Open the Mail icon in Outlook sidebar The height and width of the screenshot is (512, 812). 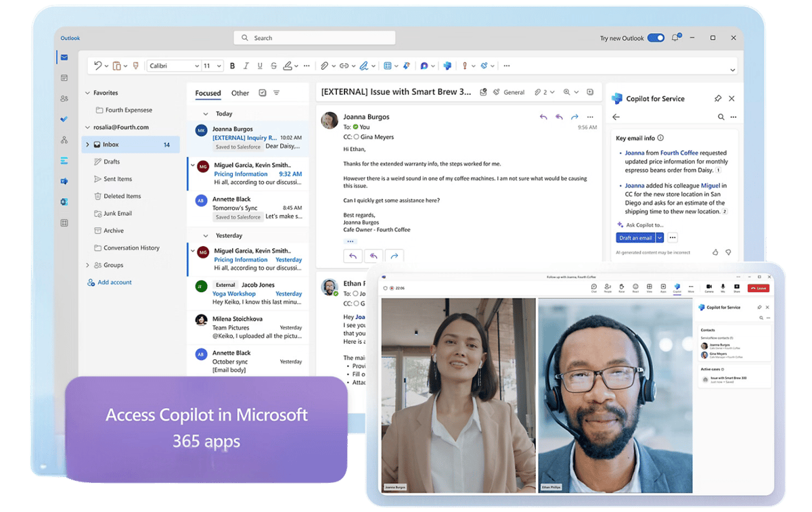coord(64,57)
